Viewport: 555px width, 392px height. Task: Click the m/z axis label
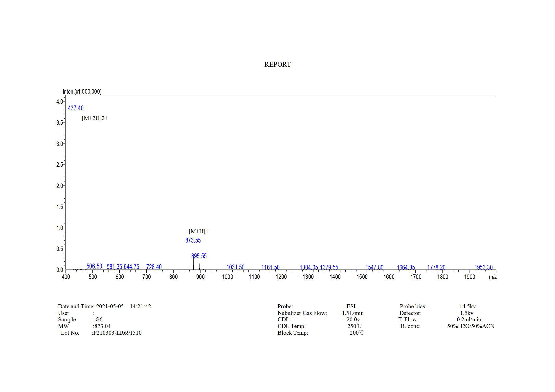click(x=492, y=277)
